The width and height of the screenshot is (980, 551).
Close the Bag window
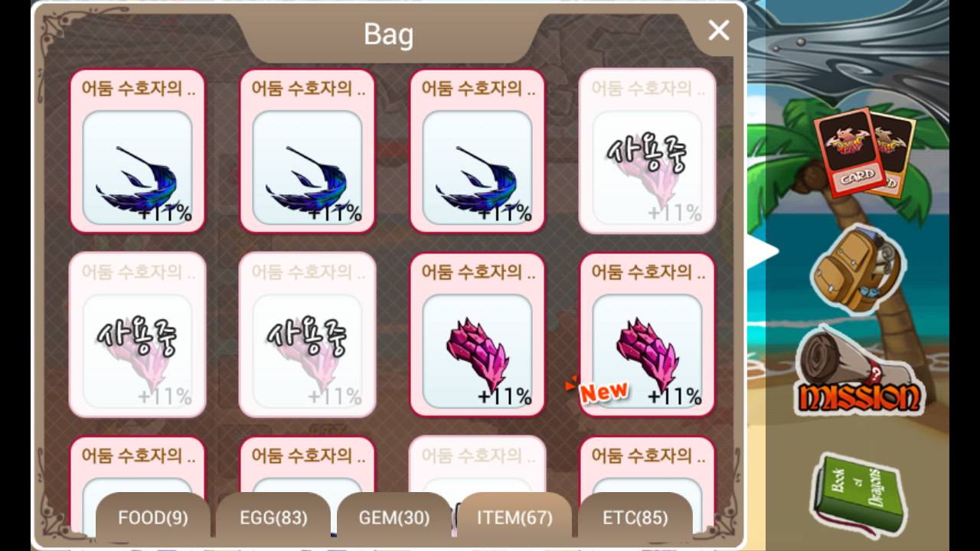[719, 31]
